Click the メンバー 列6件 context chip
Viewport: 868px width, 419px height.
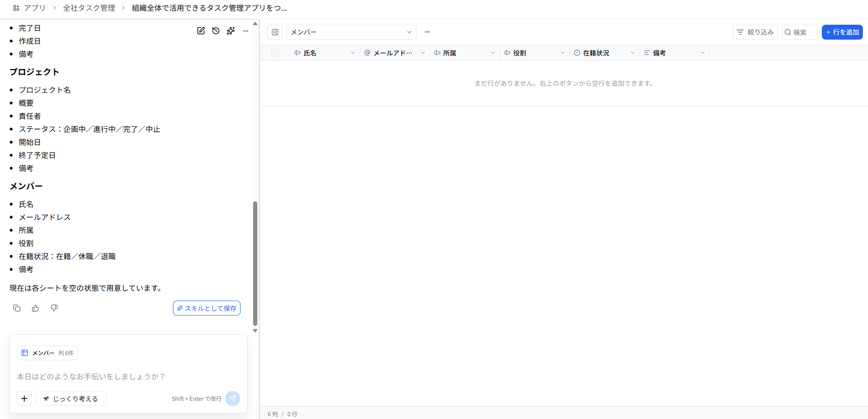[x=47, y=353]
